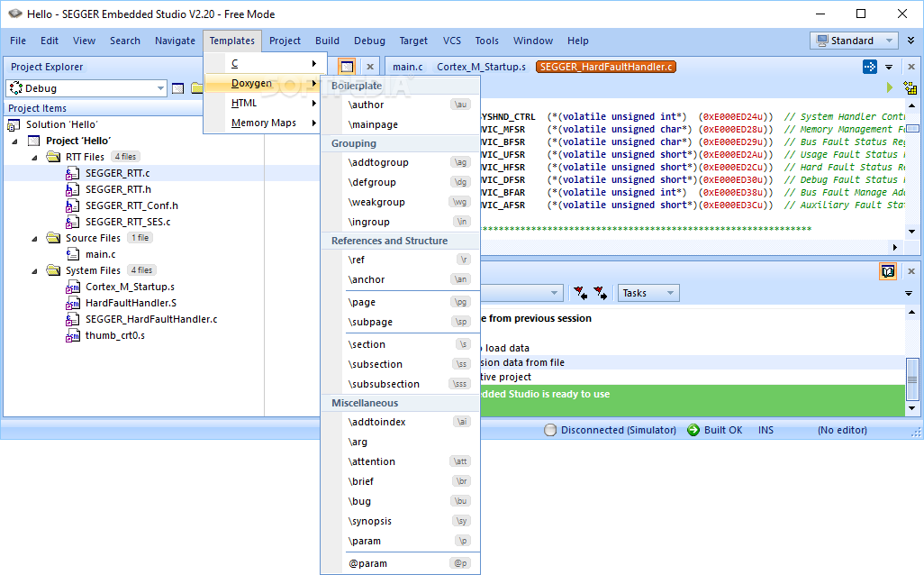The width and height of the screenshot is (924, 575).
Task: Click the Solution 'Hello' icon
Action: pos(14,125)
